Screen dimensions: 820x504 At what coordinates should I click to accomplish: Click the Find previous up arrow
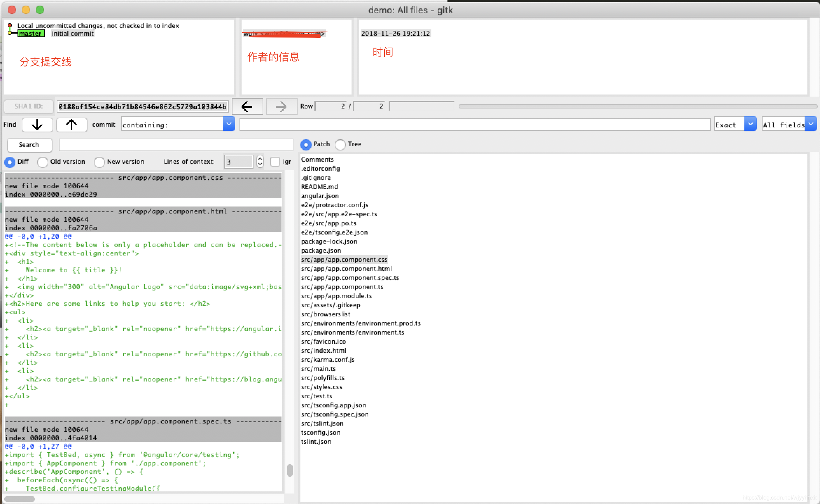(71, 125)
